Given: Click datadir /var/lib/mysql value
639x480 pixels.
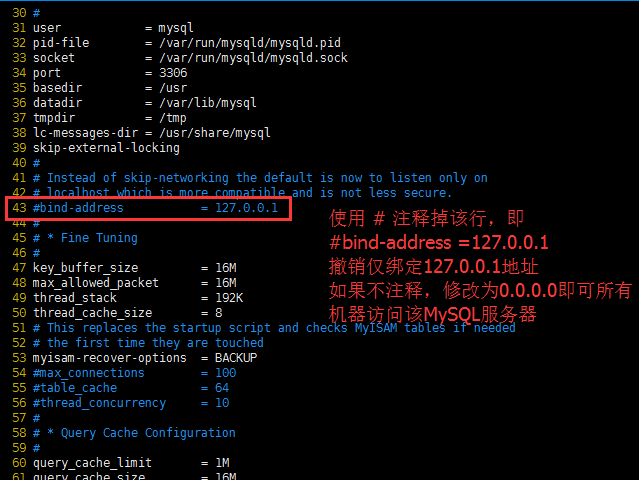Looking at the screenshot, I should [x=208, y=103].
